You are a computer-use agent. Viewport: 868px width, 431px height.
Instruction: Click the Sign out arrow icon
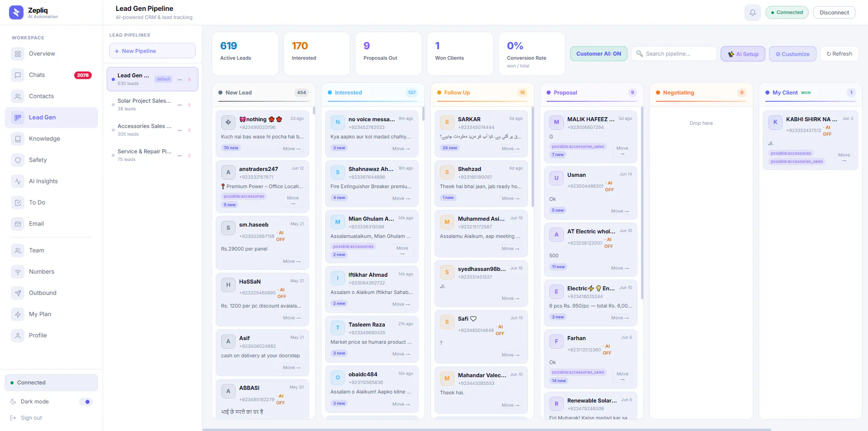pyautogui.click(x=13, y=418)
